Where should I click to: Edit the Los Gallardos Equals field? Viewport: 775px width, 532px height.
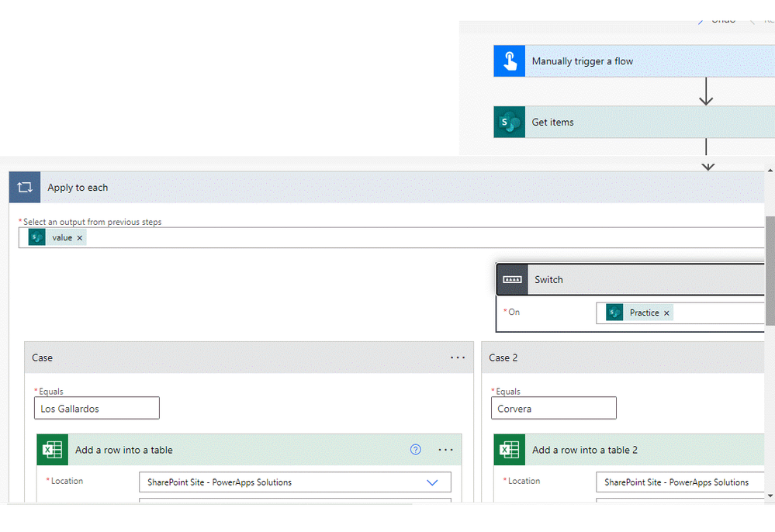(x=97, y=408)
